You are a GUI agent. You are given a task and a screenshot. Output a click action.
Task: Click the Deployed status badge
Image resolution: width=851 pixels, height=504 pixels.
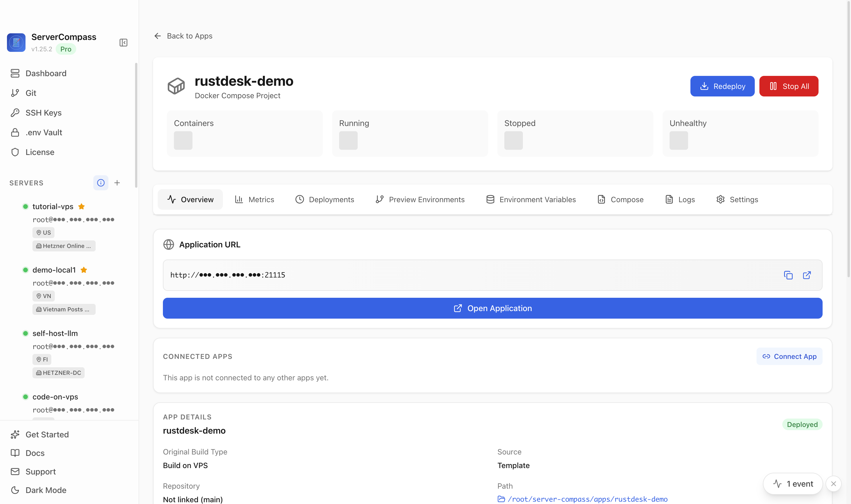point(802,425)
